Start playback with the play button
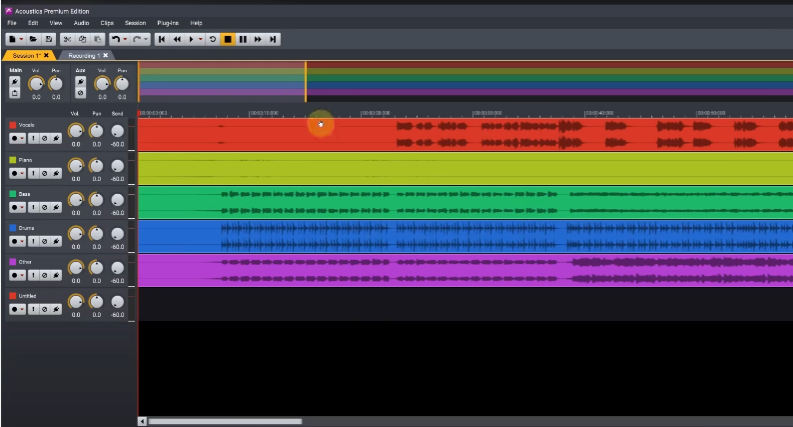The image size is (793, 427). pos(191,39)
